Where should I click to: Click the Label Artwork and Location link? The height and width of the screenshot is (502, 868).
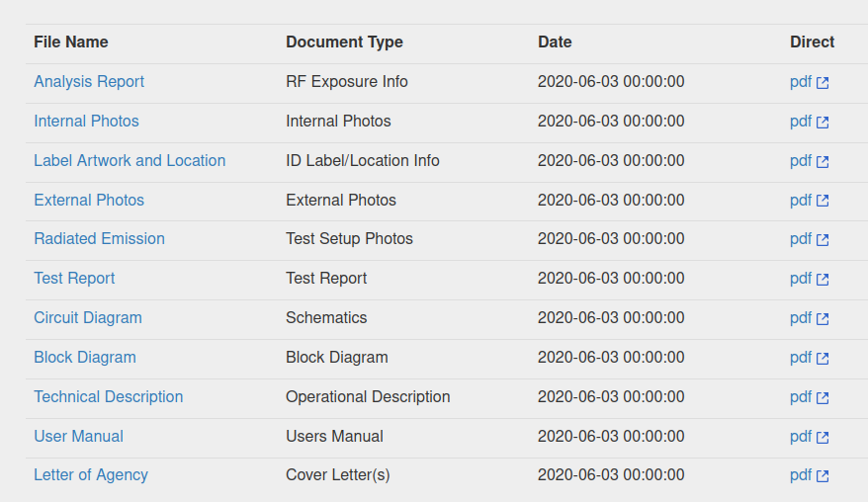[130, 160]
